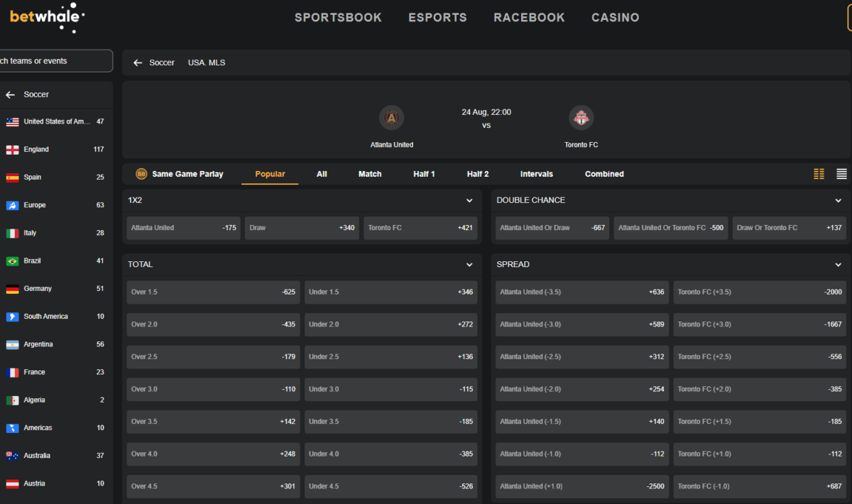Image resolution: width=852 pixels, height=504 pixels.
Task: Go back using the arrow beside Soccer breadcrumb
Action: 138,63
